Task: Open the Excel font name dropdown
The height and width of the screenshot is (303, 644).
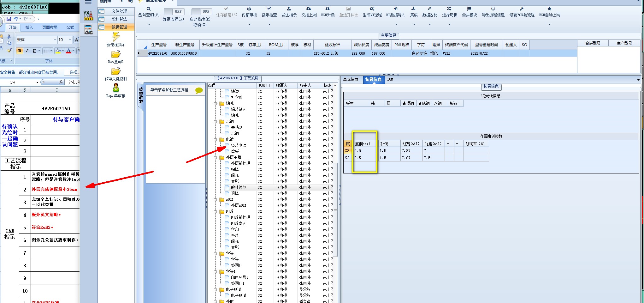Action: (55, 40)
